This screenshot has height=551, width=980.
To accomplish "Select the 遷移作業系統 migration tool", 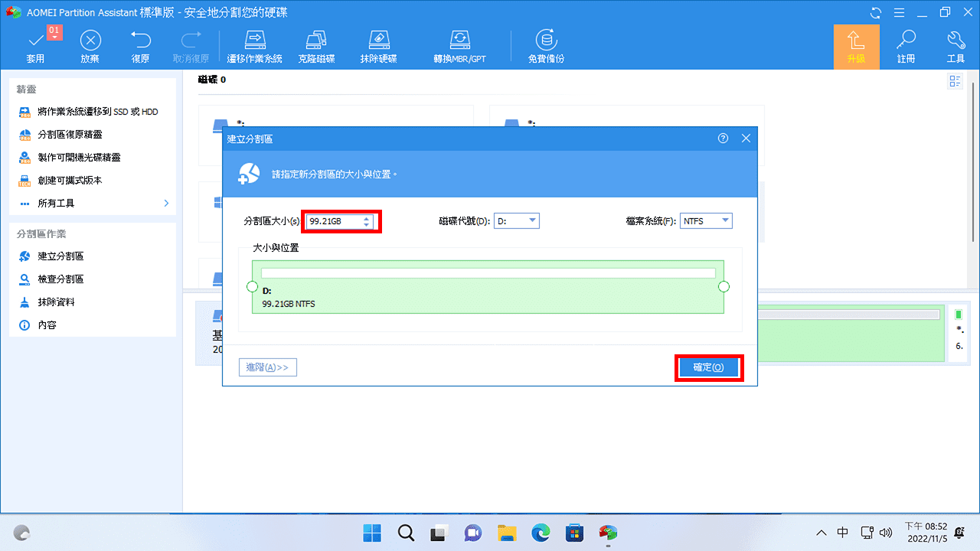I will pos(254,46).
